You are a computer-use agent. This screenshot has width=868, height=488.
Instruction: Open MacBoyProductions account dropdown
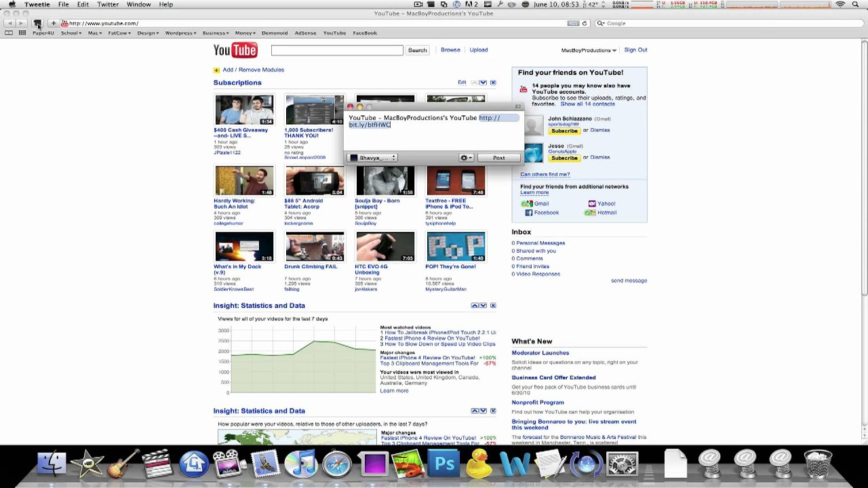pyautogui.click(x=589, y=50)
